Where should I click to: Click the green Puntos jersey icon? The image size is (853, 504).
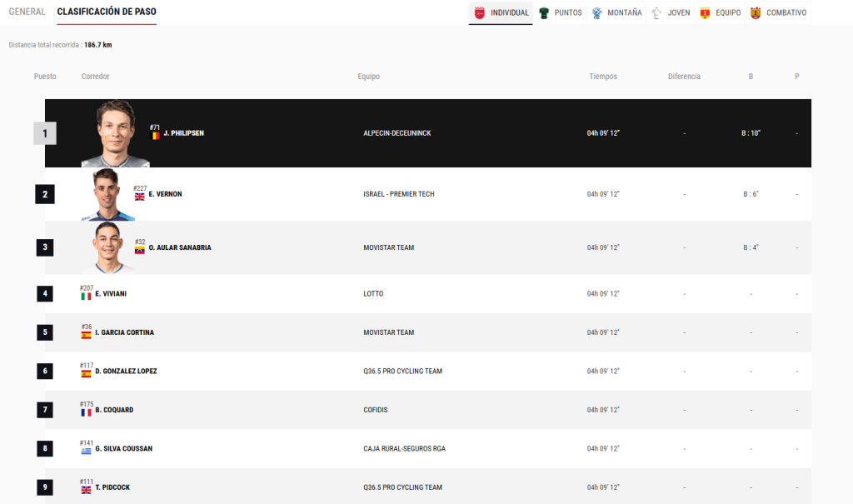pos(544,13)
